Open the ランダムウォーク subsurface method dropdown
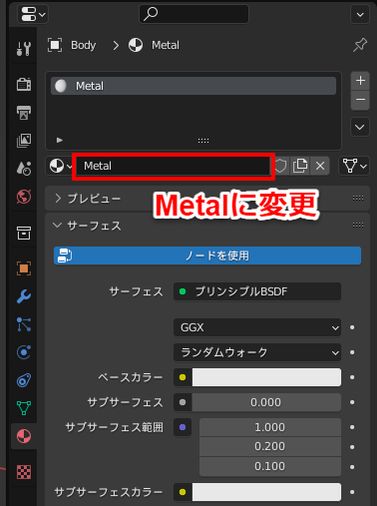This screenshot has width=377, height=506. point(257,352)
